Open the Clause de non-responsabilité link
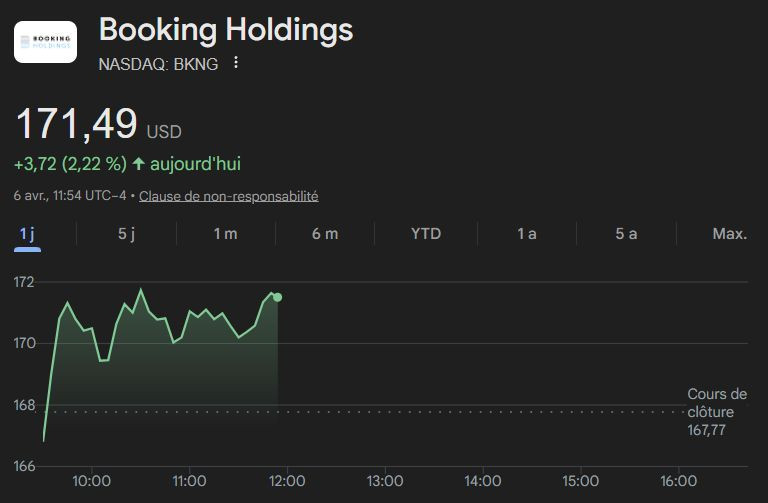Screen dimensions: 768x503 pyautogui.click(x=228, y=196)
